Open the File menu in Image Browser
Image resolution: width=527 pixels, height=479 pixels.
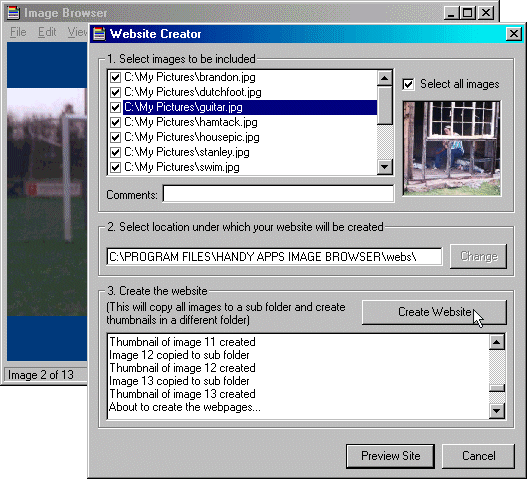18,32
